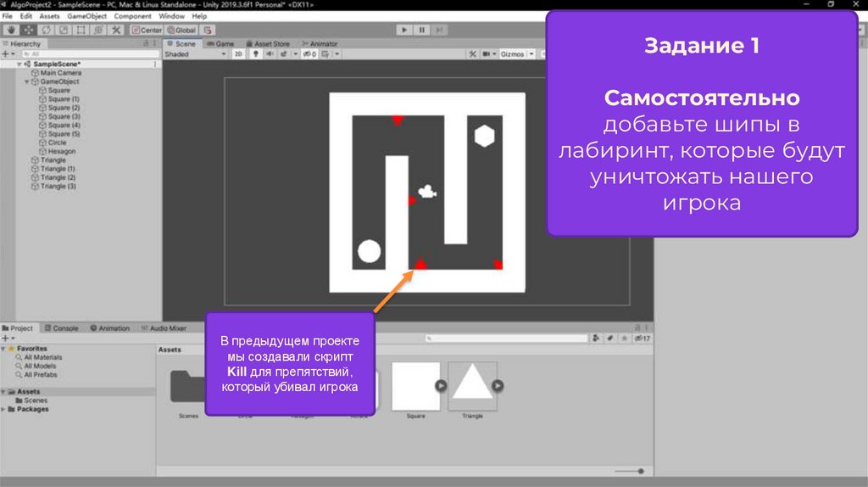Open Gizmos dropdown arrow
This screenshot has width=868, height=487.
pyautogui.click(x=531, y=54)
